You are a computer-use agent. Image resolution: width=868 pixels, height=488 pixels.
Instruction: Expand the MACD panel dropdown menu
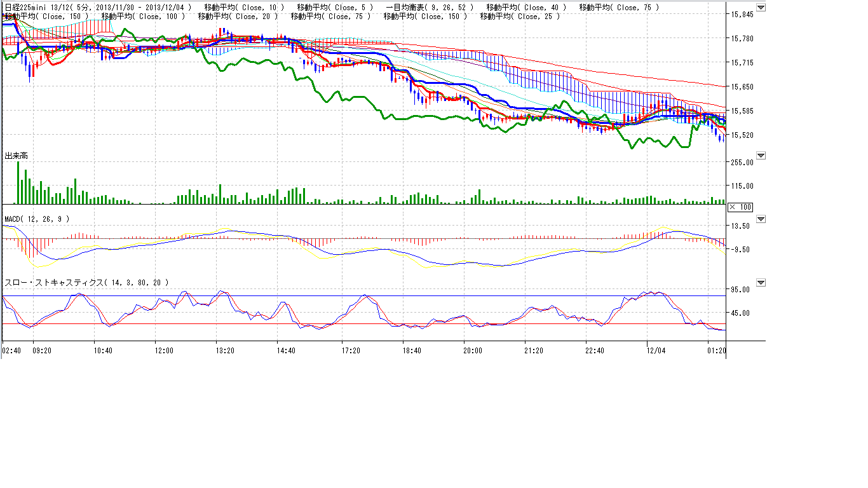click(761, 219)
